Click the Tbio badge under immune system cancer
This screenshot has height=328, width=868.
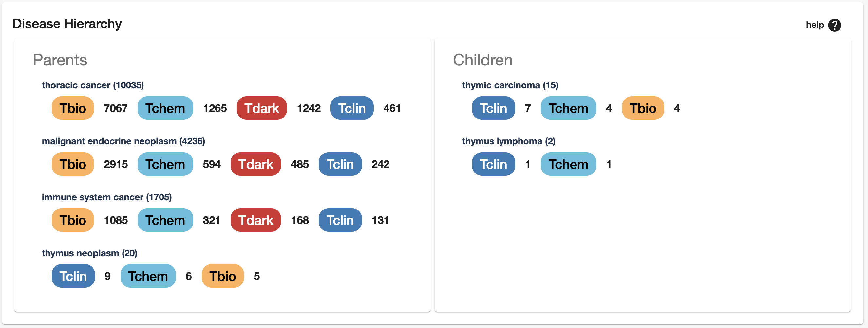73,220
